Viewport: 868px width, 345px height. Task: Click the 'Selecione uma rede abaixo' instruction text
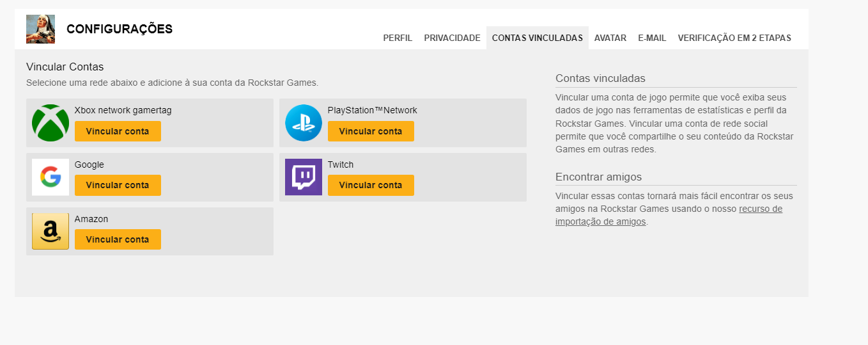pos(172,83)
